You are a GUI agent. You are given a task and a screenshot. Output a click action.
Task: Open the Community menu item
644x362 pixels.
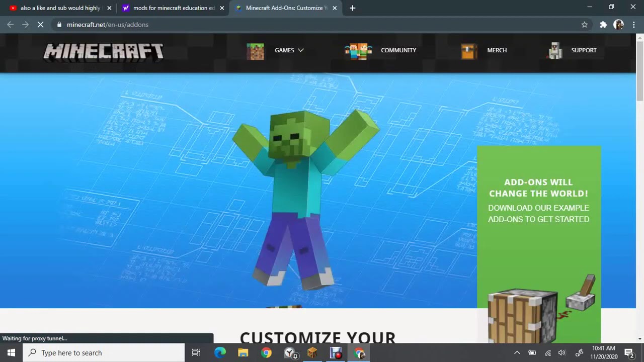tap(398, 50)
